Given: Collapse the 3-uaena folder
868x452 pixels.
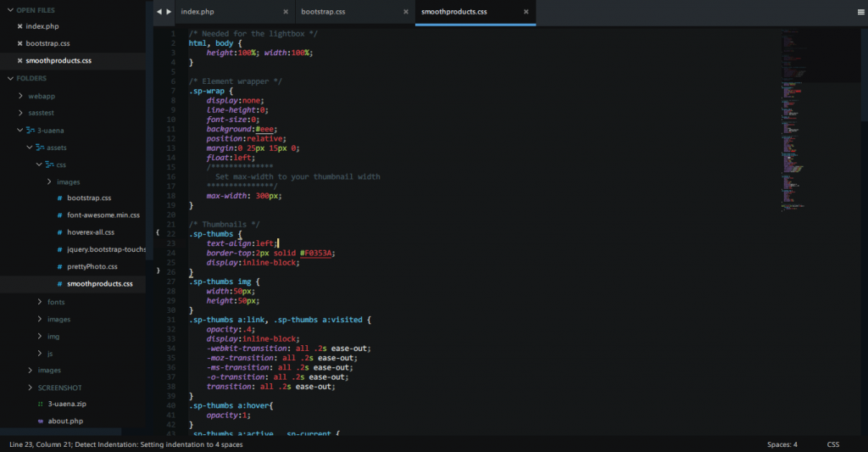Looking at the screenshot, I should click(x=20, y=131).
